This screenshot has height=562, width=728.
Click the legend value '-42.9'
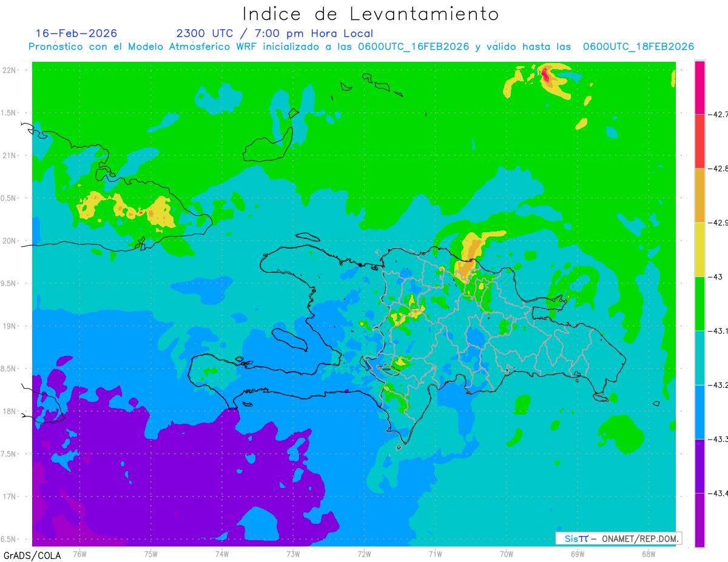[x=718, y=222]
